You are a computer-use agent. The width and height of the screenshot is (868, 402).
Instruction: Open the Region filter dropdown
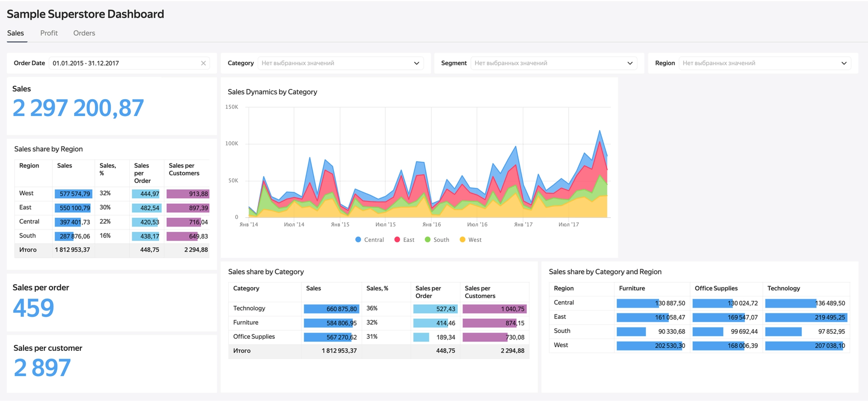point(765,63)
